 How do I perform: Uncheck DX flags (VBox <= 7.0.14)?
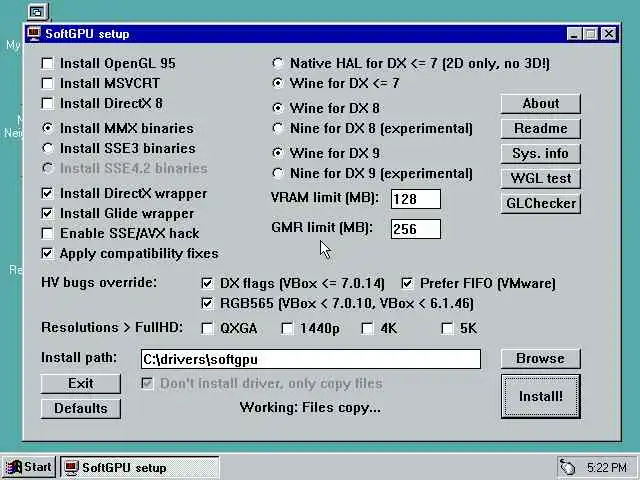click(x=207, y=283)
